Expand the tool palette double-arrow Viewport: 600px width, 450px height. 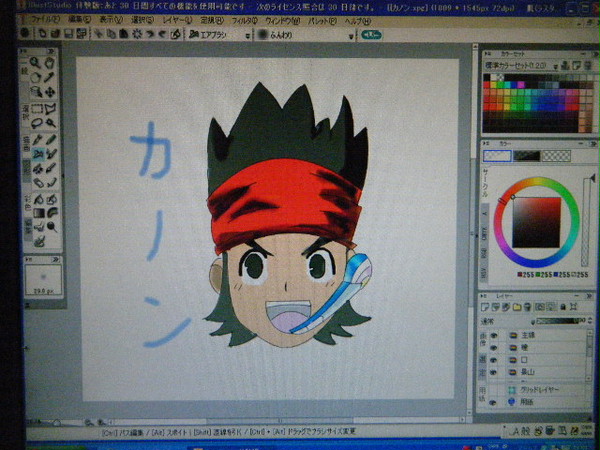click(50, 51)
